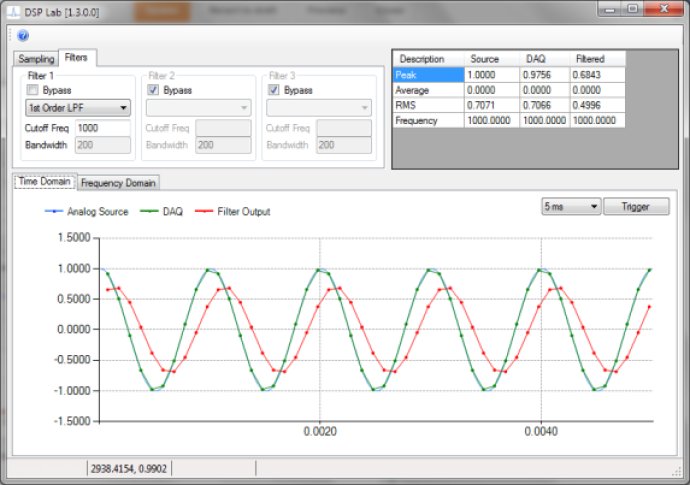Select the Frequency row label

[x=429, y=120]
